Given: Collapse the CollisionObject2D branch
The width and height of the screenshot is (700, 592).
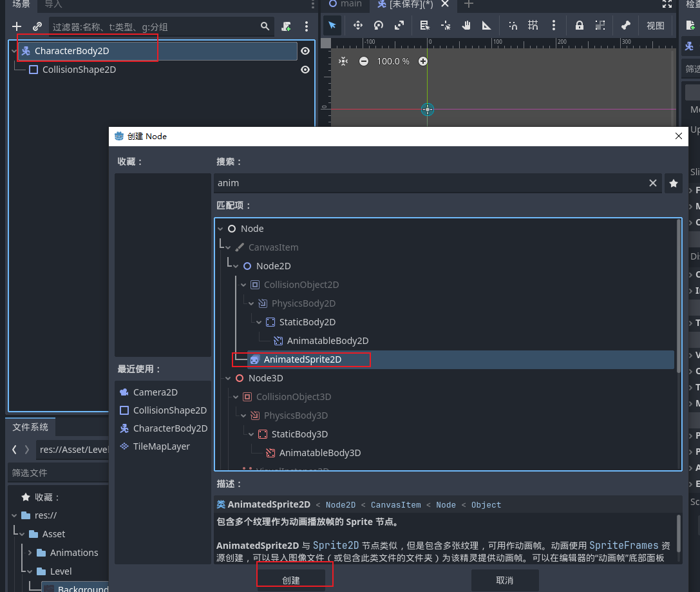Looking at the screenshot, I should click(x=243, y=285).
